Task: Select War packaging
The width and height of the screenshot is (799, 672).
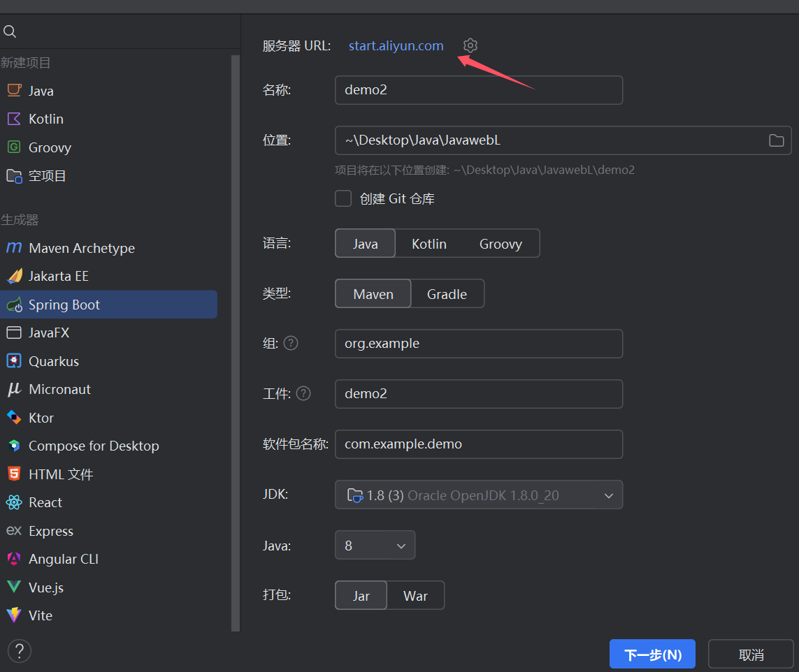Action: pyautogui.click(x=415, y=596)
